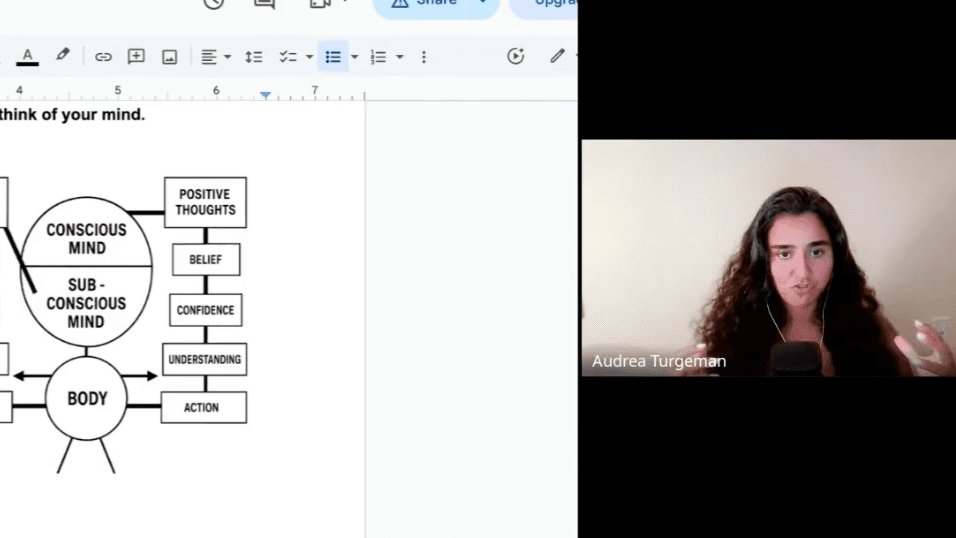Click the insert link icon
Viewport: 956px width, 538px height.
pos(103,57)
